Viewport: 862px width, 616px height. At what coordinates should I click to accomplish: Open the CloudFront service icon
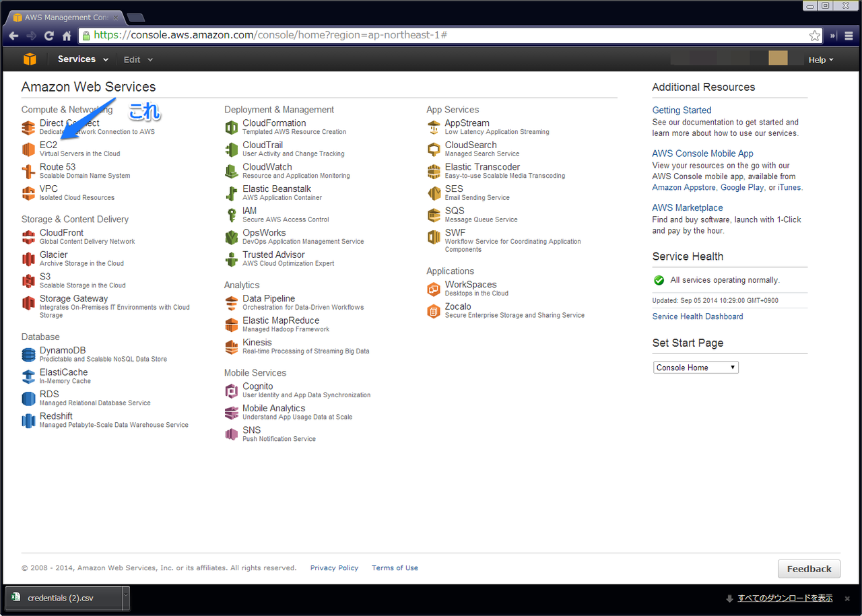pyautogui.click(x=28, y=237)
